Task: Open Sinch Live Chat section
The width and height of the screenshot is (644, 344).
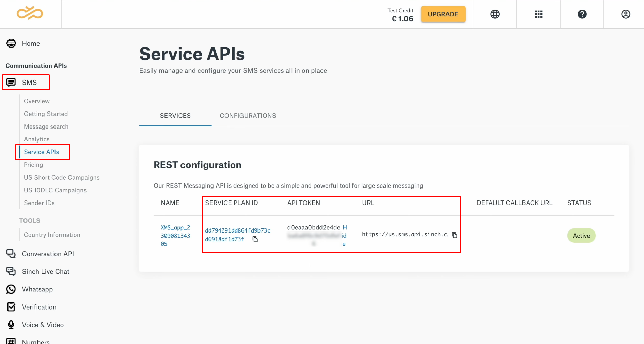Action: (46, 271)
